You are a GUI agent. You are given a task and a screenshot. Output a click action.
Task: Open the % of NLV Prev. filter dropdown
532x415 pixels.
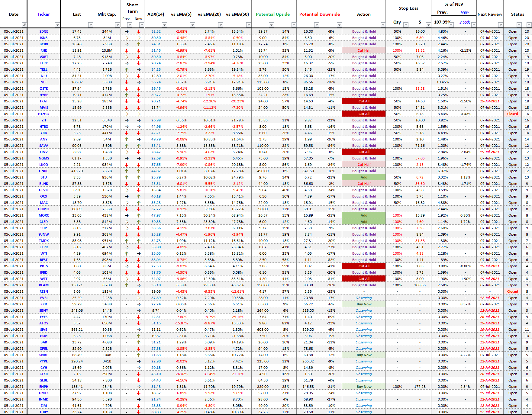(x=451, y=25)
